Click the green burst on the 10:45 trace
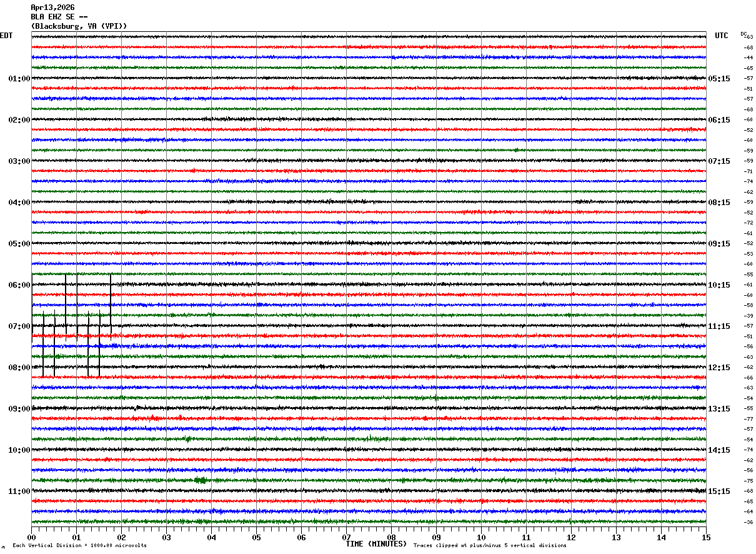 (201, 480)
